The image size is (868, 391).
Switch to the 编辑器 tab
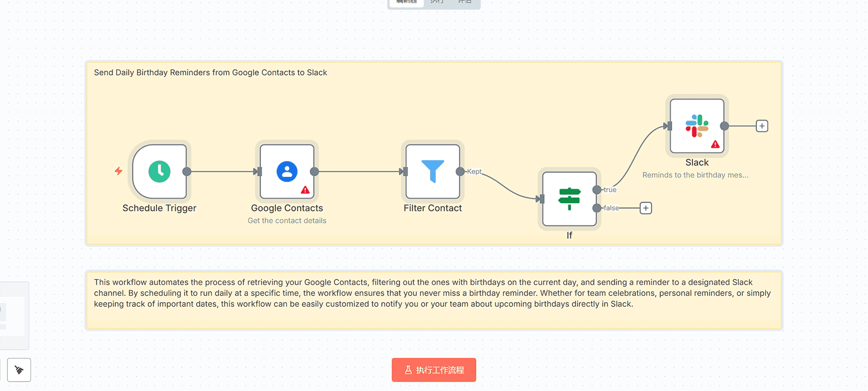407,2
